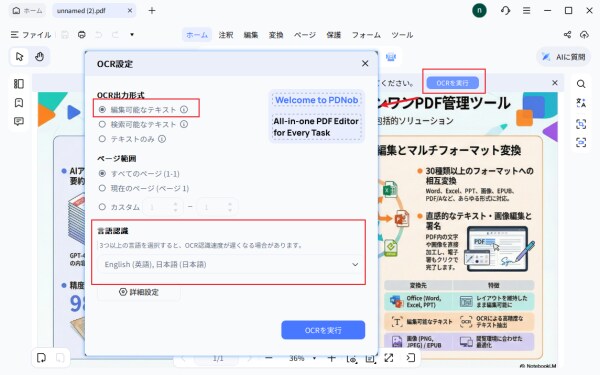Screen dimensions: 600x375
Task: Open 詳細設定 advanced settings
Action: coord(139,292)
